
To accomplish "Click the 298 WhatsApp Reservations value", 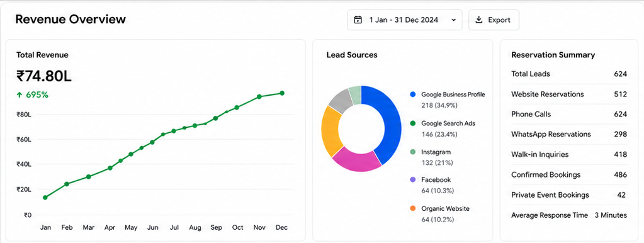I will click(621, 134).
